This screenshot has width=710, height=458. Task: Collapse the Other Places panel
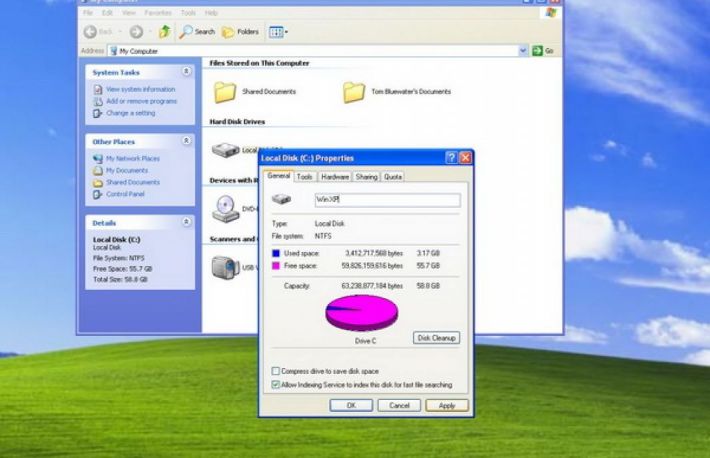[x=186, y=141]
